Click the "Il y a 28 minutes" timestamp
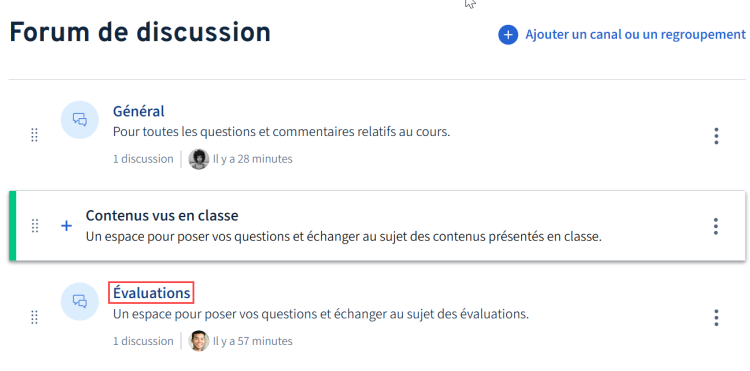750x371 pixels. point(253,159)
